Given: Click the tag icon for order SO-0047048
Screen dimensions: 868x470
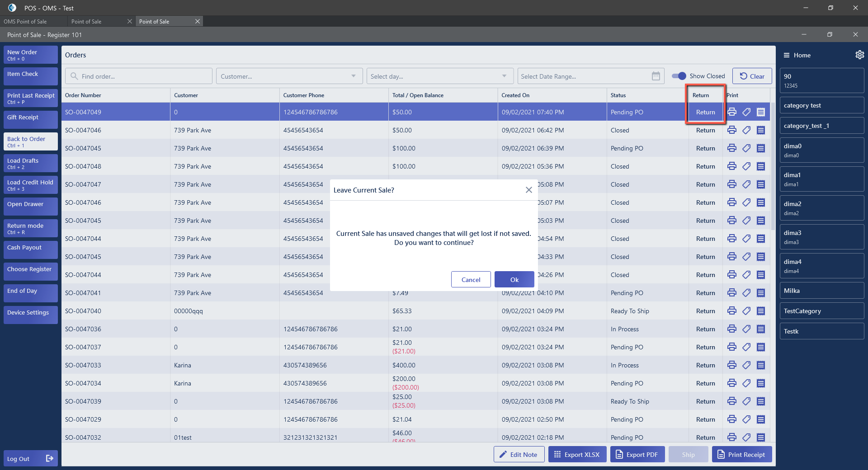Looking at the screenshot, I should click(x=746, y=166).
